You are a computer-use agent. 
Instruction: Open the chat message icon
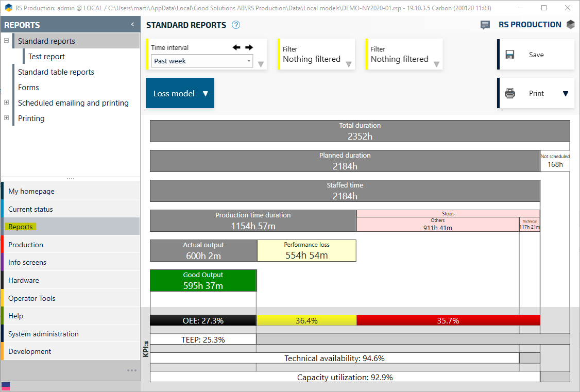(x=485, y=25)
